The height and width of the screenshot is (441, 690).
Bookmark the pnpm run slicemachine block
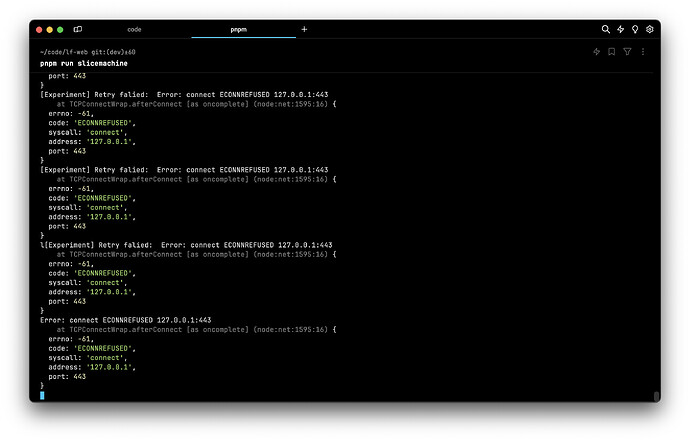click(x=612, y=52)
